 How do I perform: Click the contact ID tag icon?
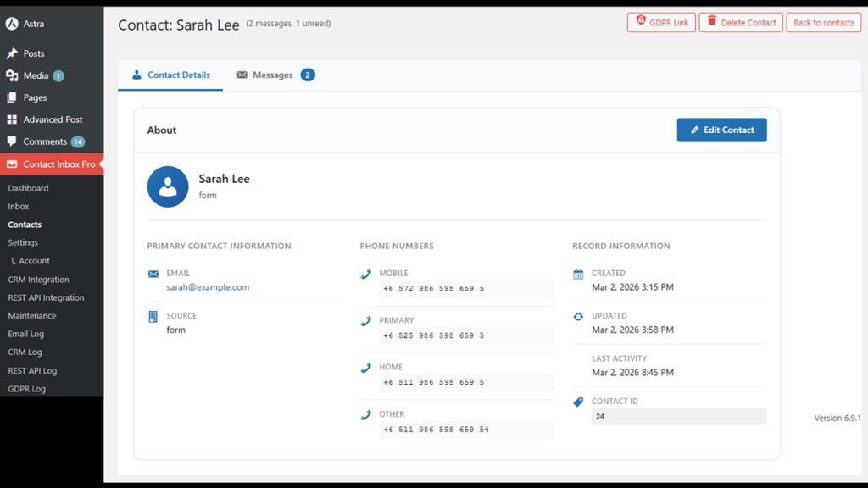point(578,402)
